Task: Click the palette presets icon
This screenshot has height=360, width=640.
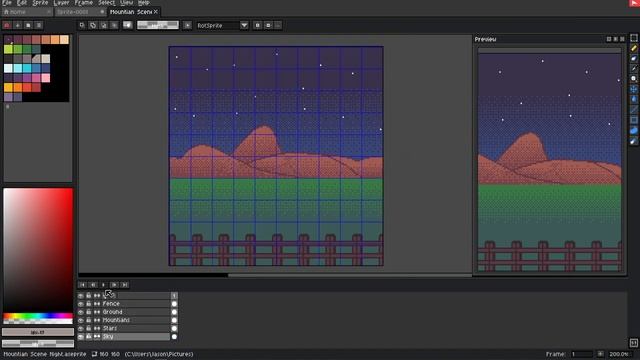Action: click(x=28, y=25)
